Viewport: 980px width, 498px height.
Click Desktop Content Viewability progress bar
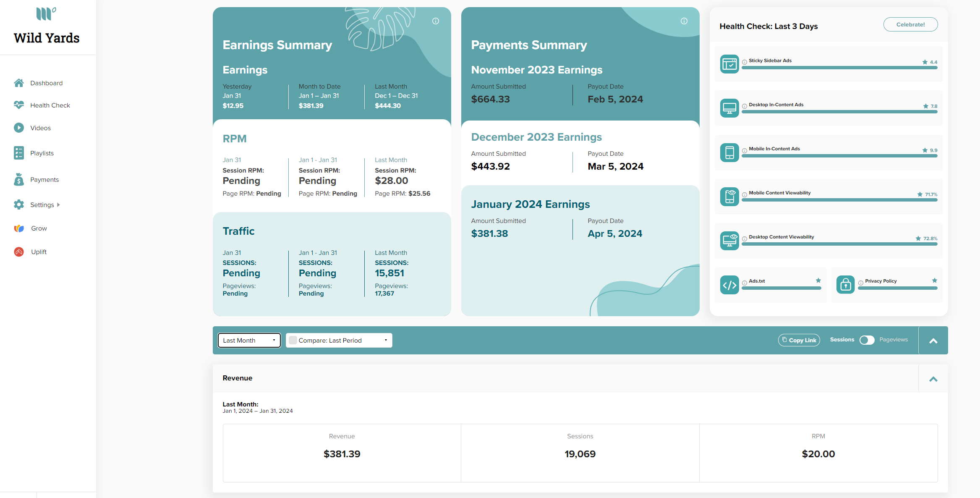[839, 244]
